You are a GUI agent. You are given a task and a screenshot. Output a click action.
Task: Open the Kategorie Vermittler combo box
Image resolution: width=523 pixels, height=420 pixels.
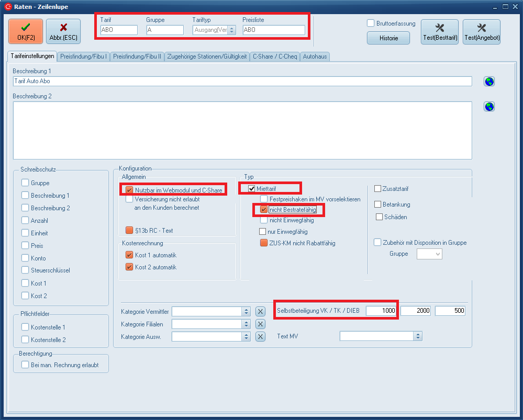pyautogui.click(x=246, y=311)
